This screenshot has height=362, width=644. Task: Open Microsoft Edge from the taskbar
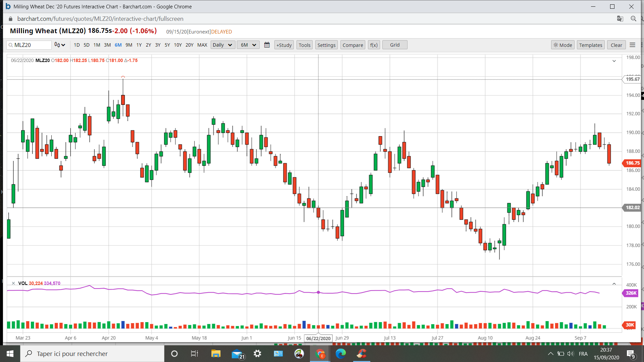[x=340, y=354]
